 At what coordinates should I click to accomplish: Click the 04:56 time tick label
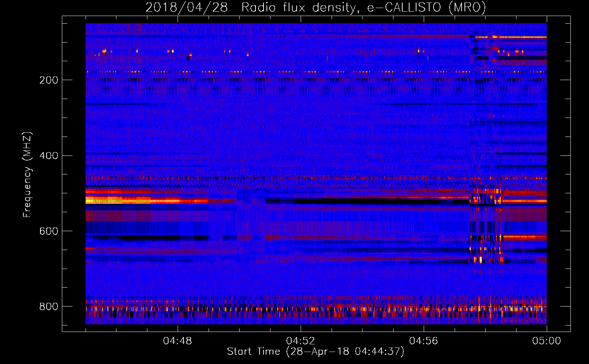[x=423, y=341]
